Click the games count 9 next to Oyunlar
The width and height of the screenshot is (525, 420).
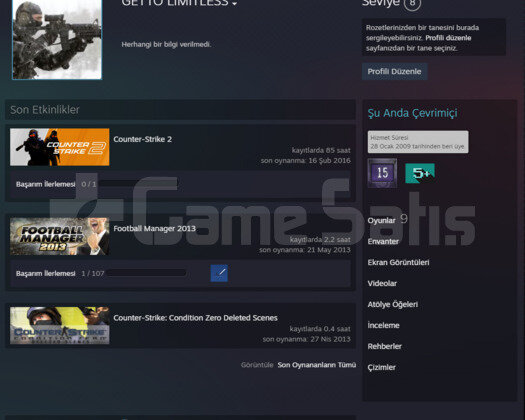[404, 219]
